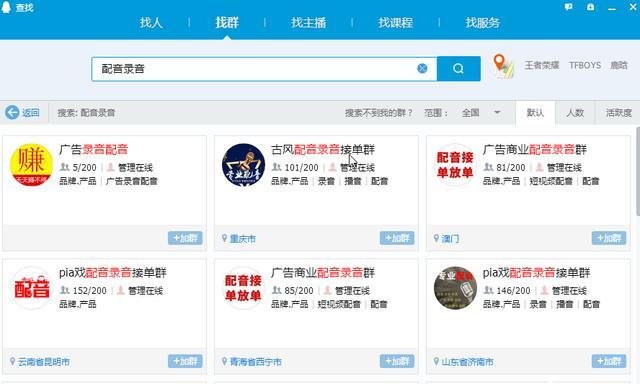Image resolution: width=640 pixels, height=384 pixels.
Task: Clear the search box text
Action: click(422, 69)
